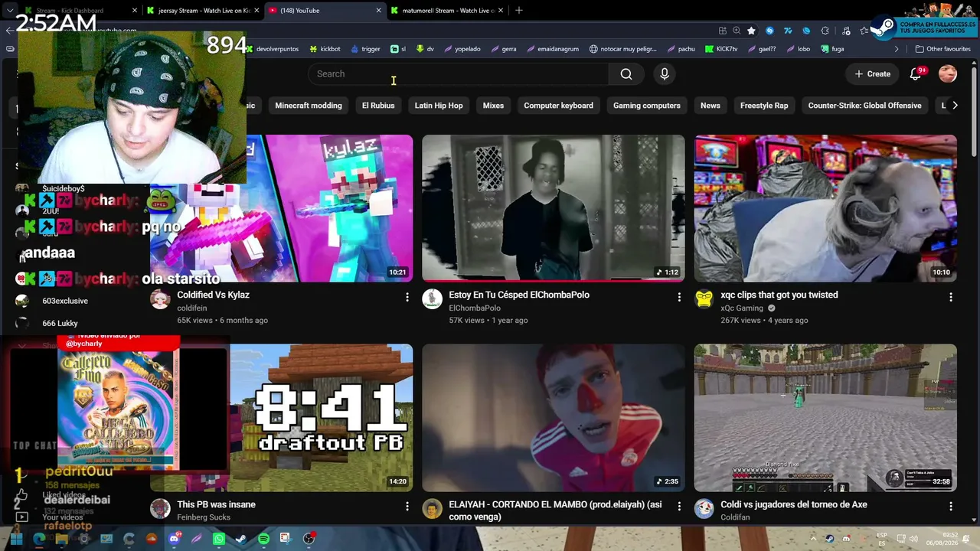Viewport: 980px width, 551px height.
Task: Open the KICK7tv bookmark
Action: (721, 49)
